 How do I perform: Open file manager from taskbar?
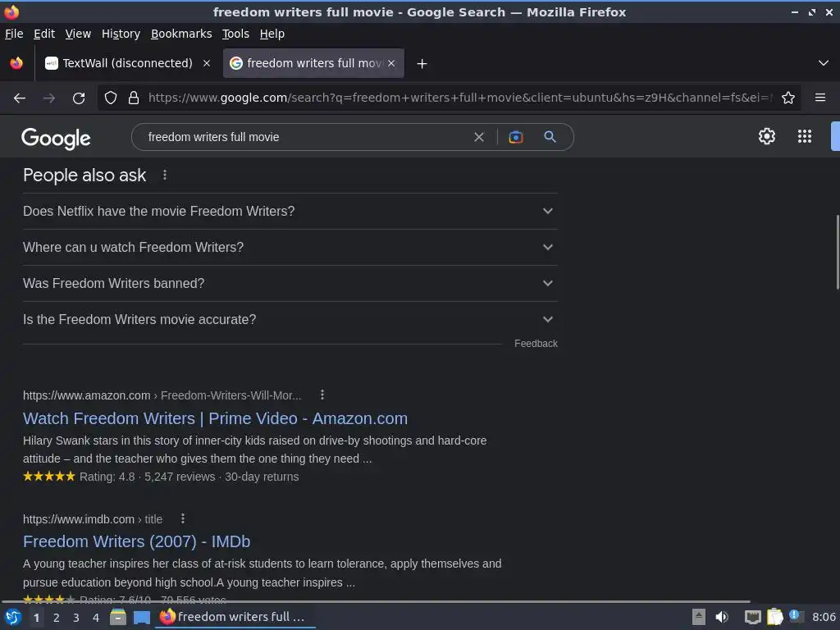[x=118, y=617]
